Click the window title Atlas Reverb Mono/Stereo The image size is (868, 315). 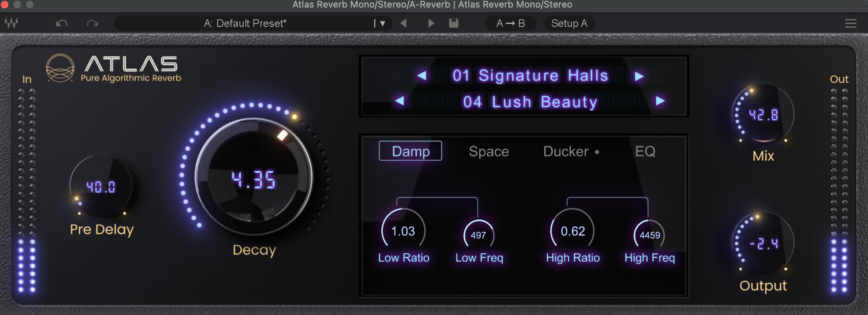point(432,5)
